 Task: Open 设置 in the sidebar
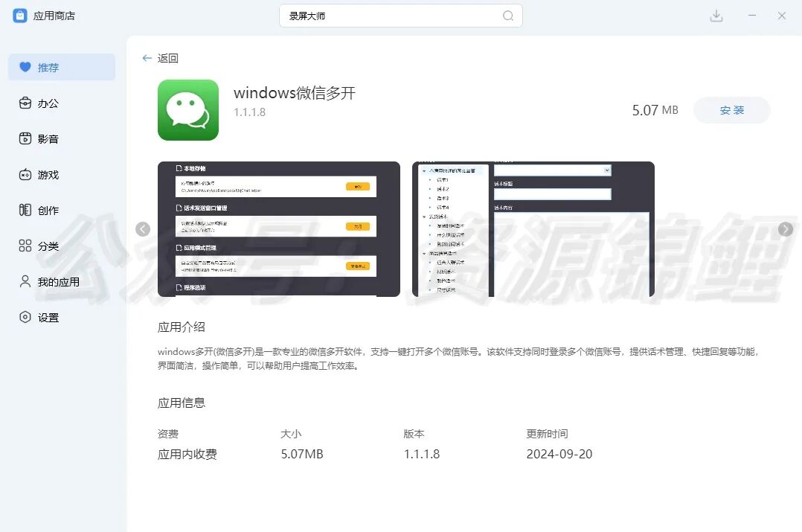pos(61,318)
